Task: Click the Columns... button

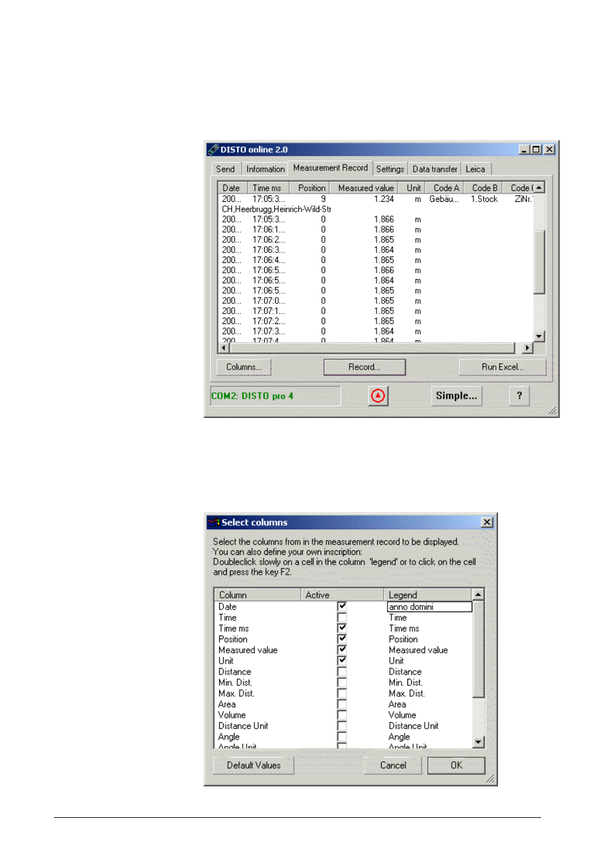Action: point(244,367)
